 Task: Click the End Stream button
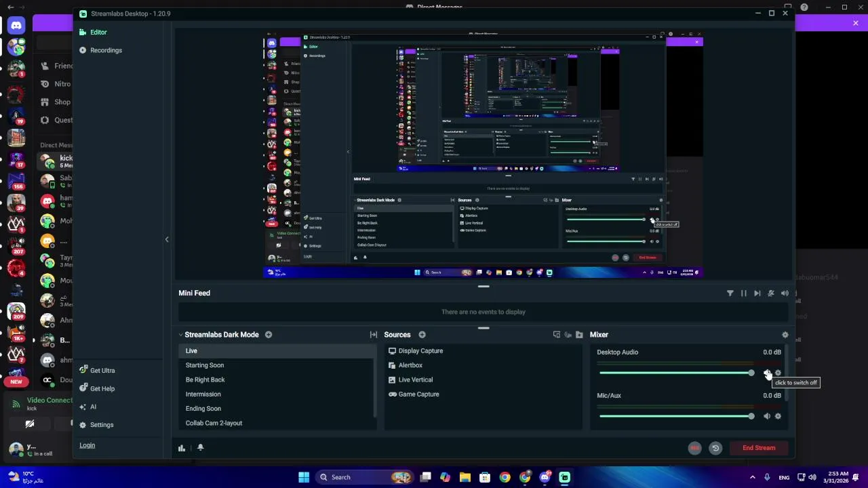pyautogui.click(x=759, y=448)
